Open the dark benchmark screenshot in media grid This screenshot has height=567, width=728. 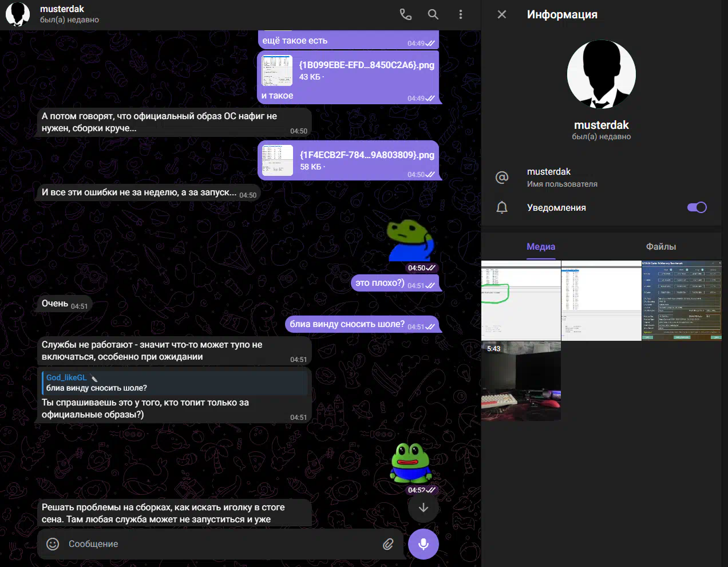pyautogui.click(x=681, y=301)
